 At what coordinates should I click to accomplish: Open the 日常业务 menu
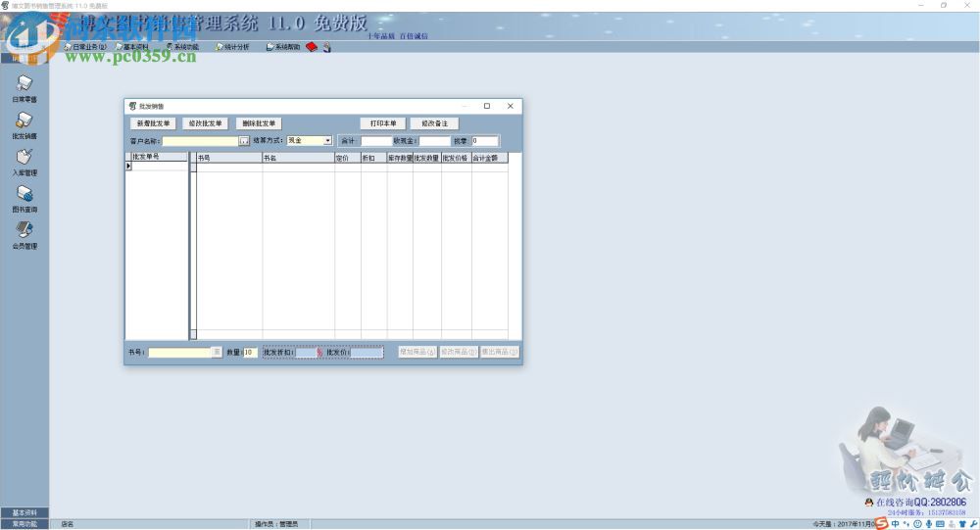click(85, 47)
